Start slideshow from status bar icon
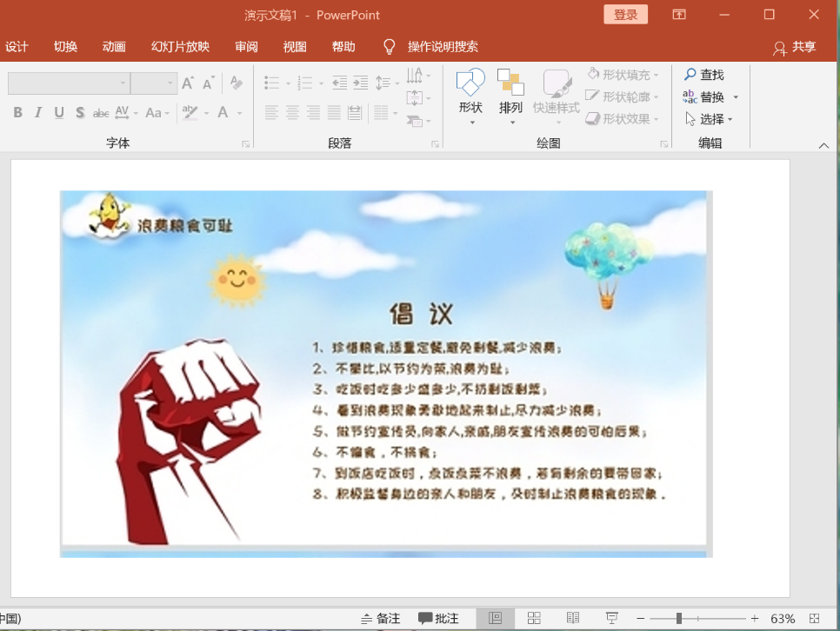This screenshot has width=840, height=631. coord(611,618)
